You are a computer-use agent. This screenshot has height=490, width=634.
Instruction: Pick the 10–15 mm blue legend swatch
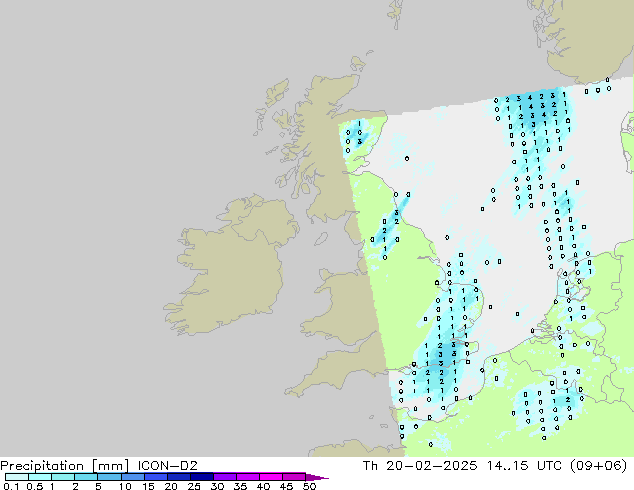[132, 477]
